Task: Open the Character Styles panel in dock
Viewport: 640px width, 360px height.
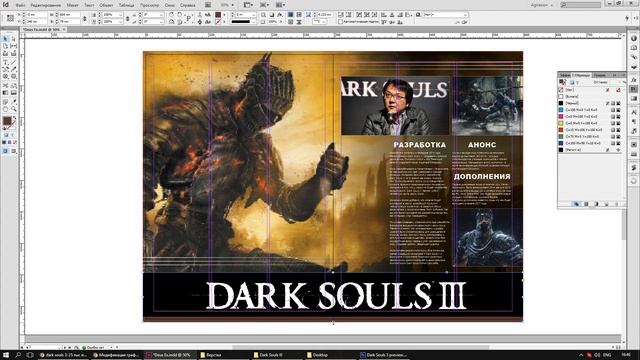Action: [634, 112]
